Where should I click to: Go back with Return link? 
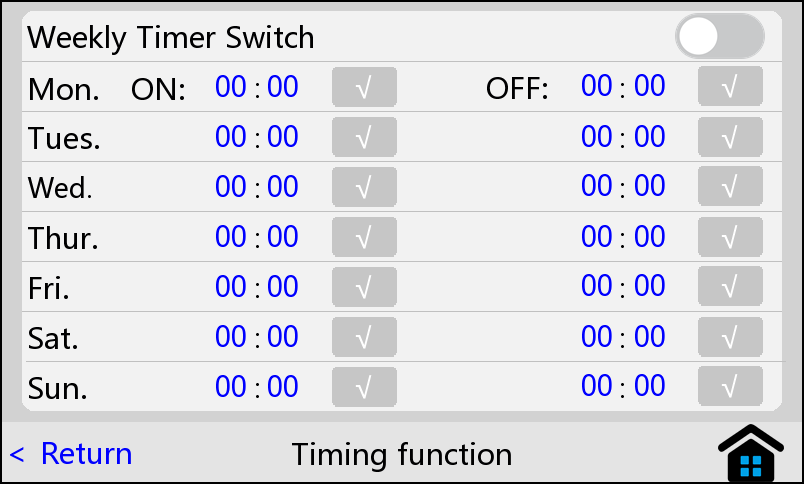(x=72, y=454)
